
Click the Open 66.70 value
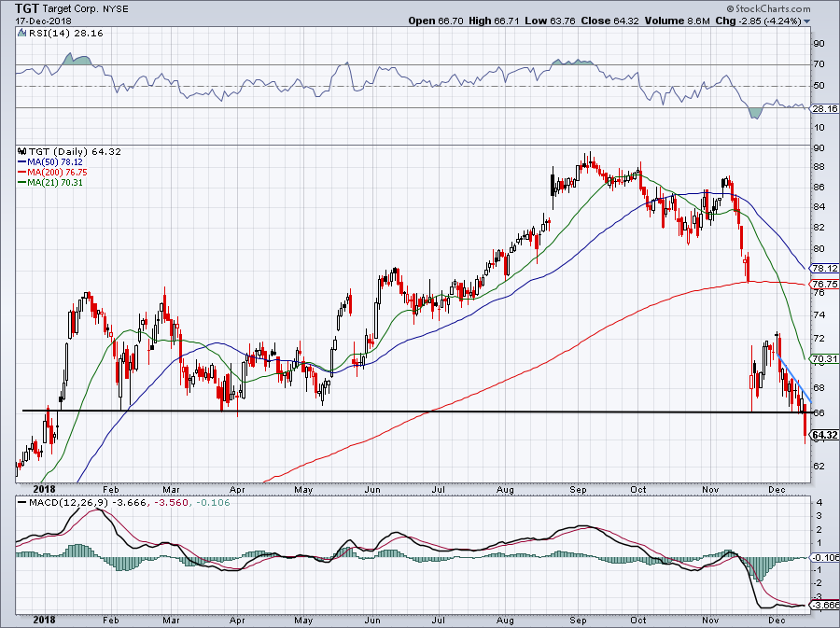[436, 21]
